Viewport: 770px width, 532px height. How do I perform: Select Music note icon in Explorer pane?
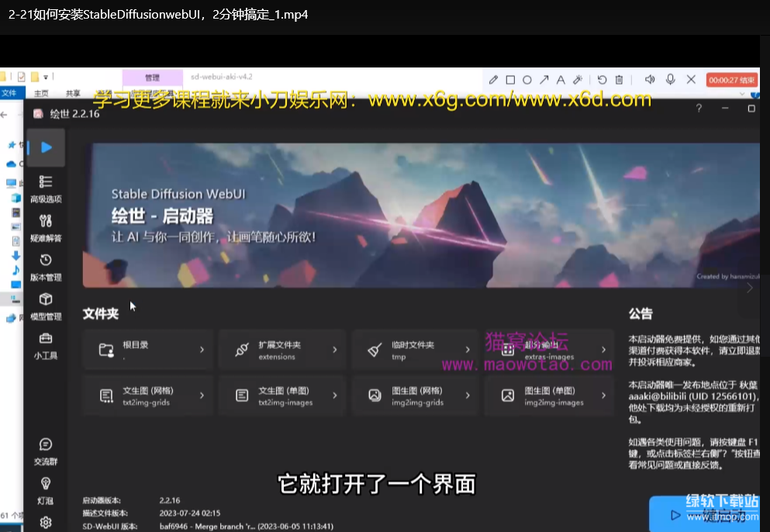(16, 270)
